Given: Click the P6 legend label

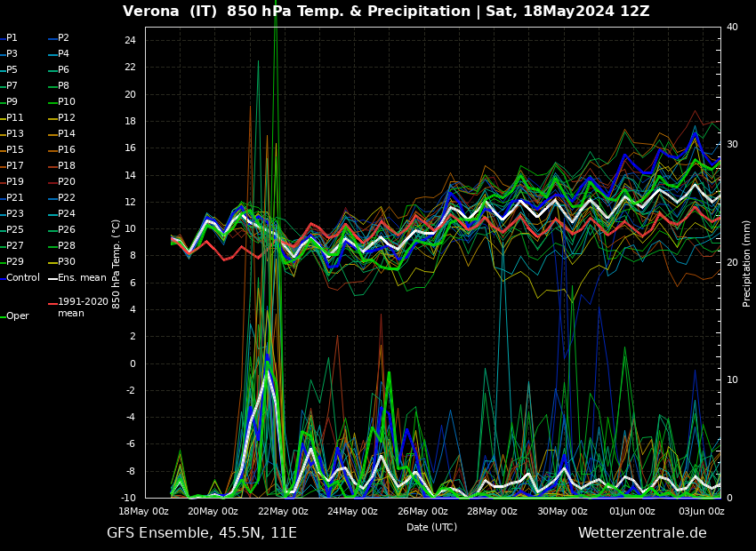Looking at the screenshot, I should pos(64,70).
